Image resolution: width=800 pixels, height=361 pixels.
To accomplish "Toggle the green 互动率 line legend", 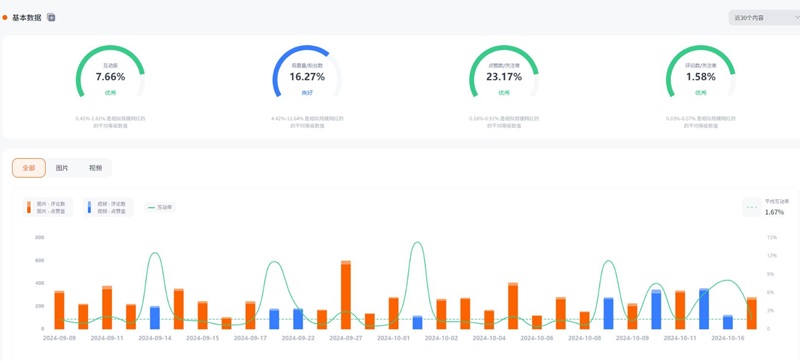I will point(160,208).
